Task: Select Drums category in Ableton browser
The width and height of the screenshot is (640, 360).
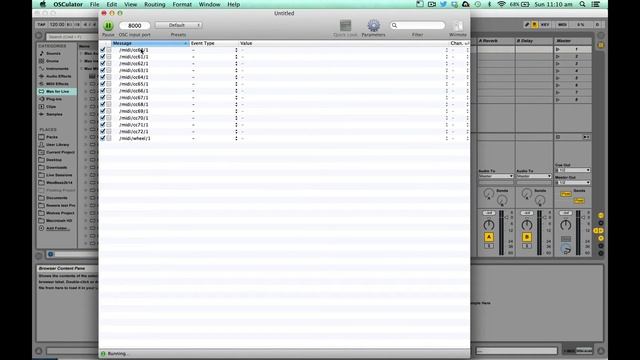Action: (x=52, y=61)
